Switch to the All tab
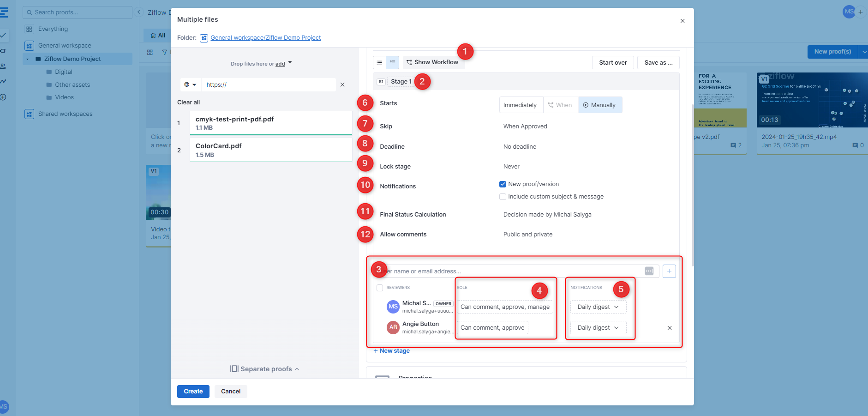Viewport: 868px width, 416px height. coord(158,36)
